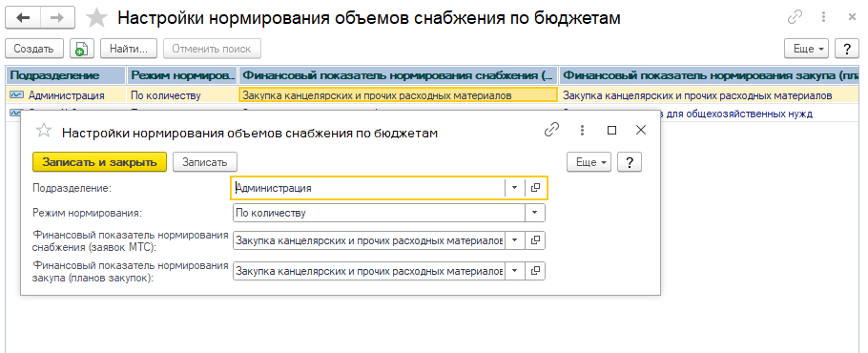Viewport: 868px width, 353px height.
Task: Expand Режим нормирования dropdown list
Action: tap(535, 213)
